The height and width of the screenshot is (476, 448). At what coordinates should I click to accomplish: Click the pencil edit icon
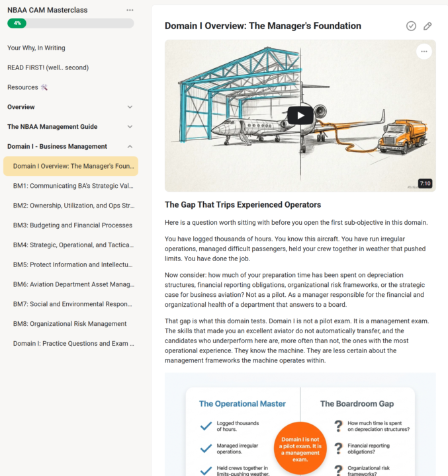(427, 26)
